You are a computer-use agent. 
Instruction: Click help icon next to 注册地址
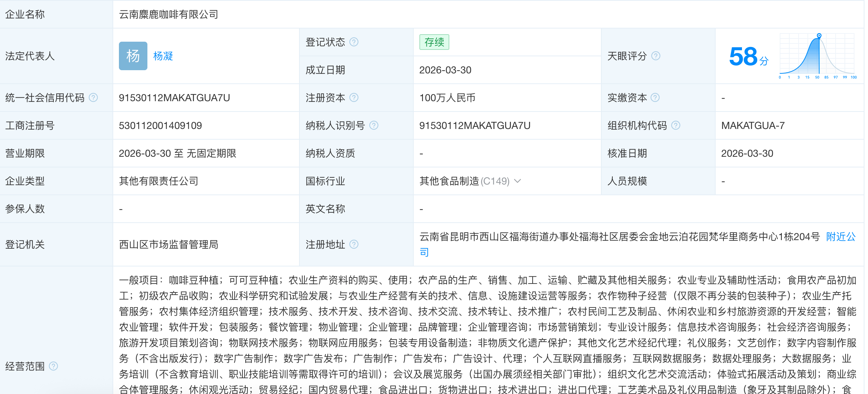354,244
